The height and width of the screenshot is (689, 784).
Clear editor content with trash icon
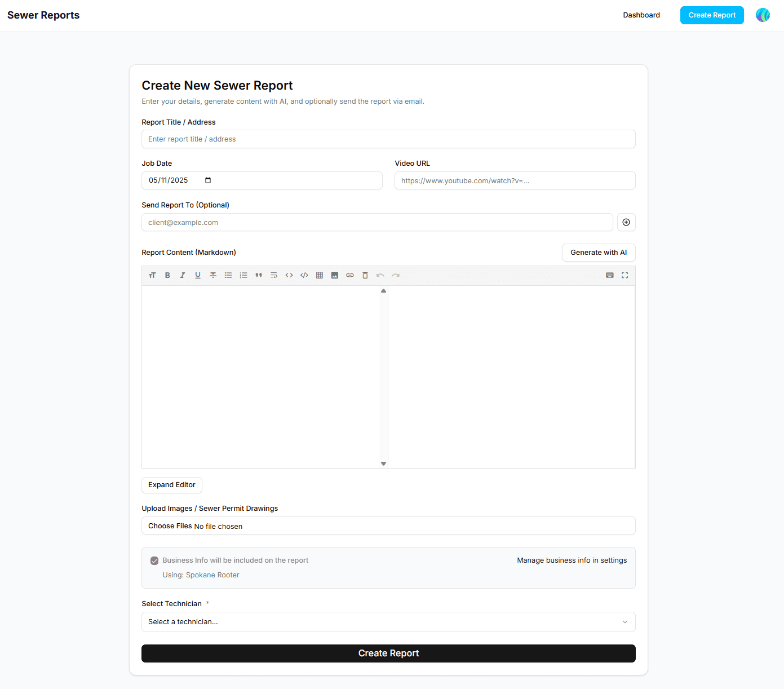click(365, 275)
